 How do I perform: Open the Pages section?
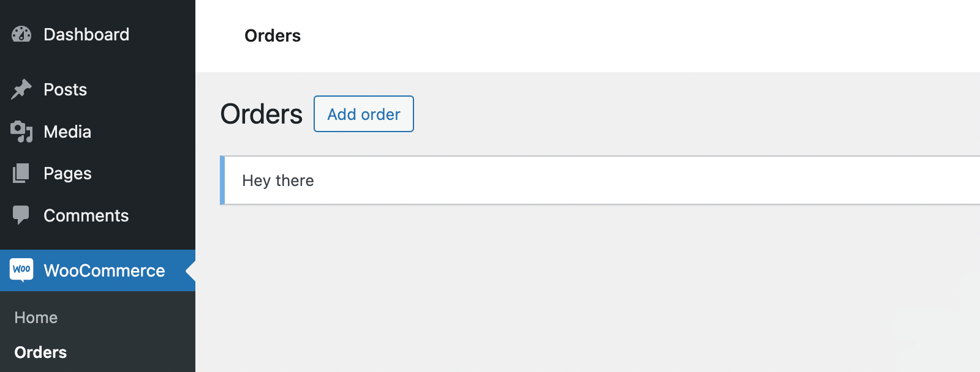(67, 173)
